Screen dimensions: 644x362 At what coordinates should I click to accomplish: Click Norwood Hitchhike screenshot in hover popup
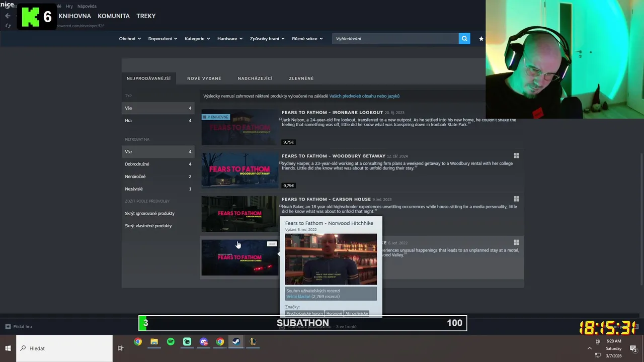pos(331,259)
